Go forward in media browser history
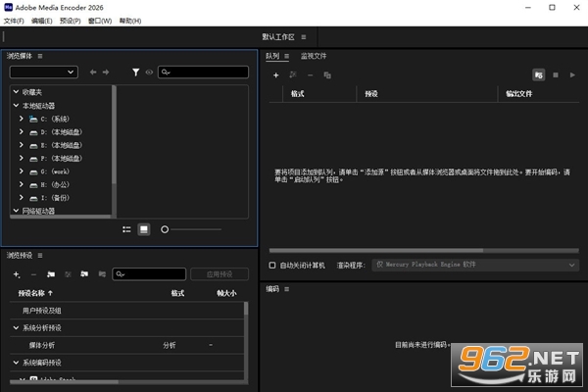This screenshot has width=588, height=392. coord(106,72)
